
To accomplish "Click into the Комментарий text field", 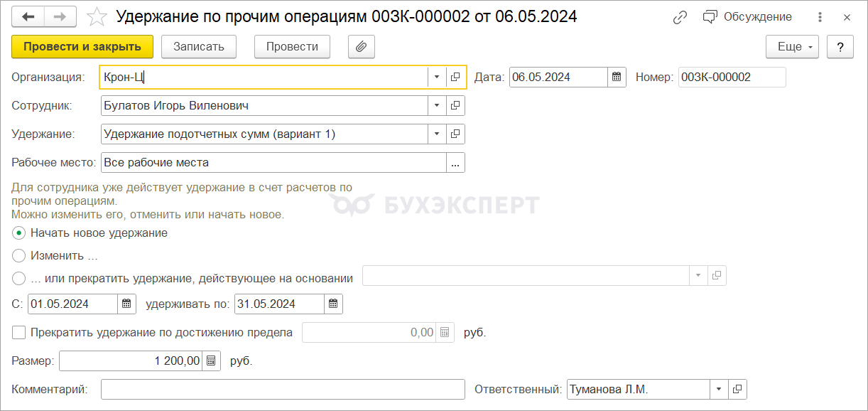I will tap(283, 390).
